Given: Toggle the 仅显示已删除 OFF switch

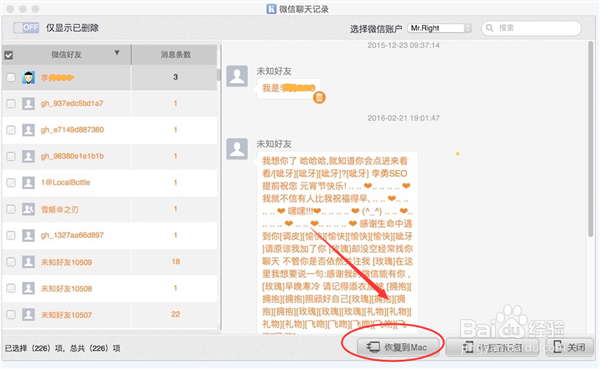Looking at the screenshot, I should 26,28.
